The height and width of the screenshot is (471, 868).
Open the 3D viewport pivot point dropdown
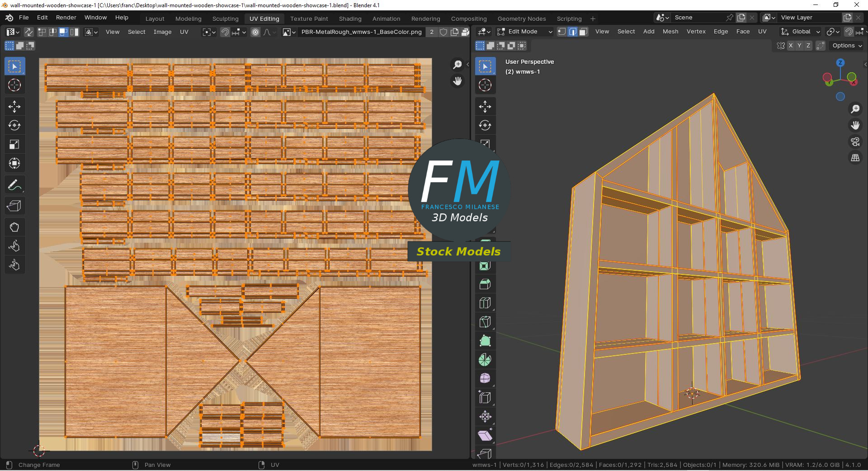pos(832,32)
